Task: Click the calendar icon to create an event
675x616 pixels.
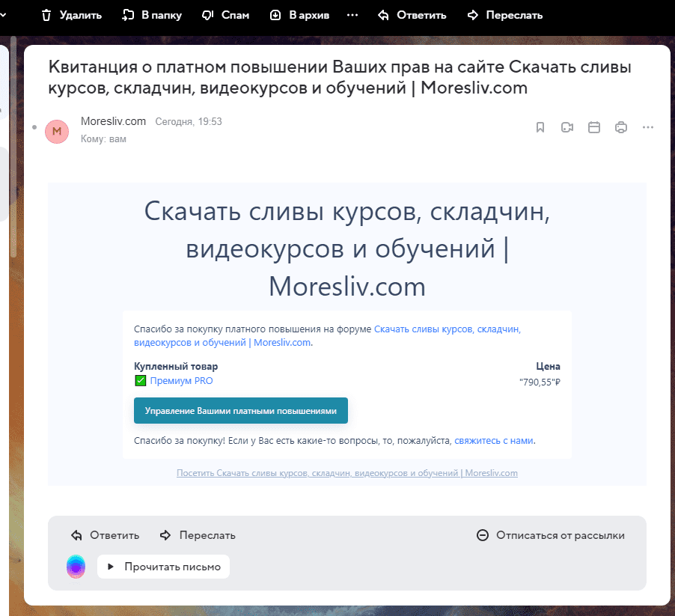Action: click(x=594, y=127)
